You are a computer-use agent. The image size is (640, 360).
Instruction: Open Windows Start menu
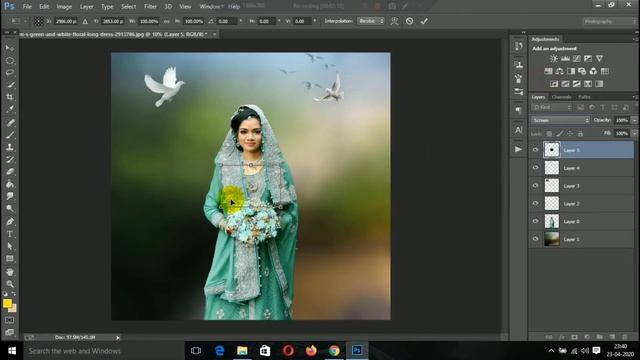point(12,351)
